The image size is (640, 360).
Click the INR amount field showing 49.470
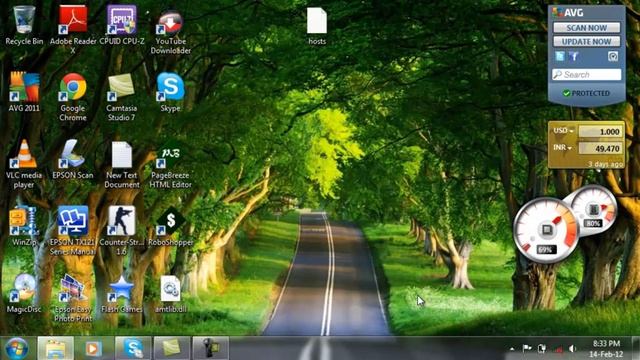tap(600, 148)
